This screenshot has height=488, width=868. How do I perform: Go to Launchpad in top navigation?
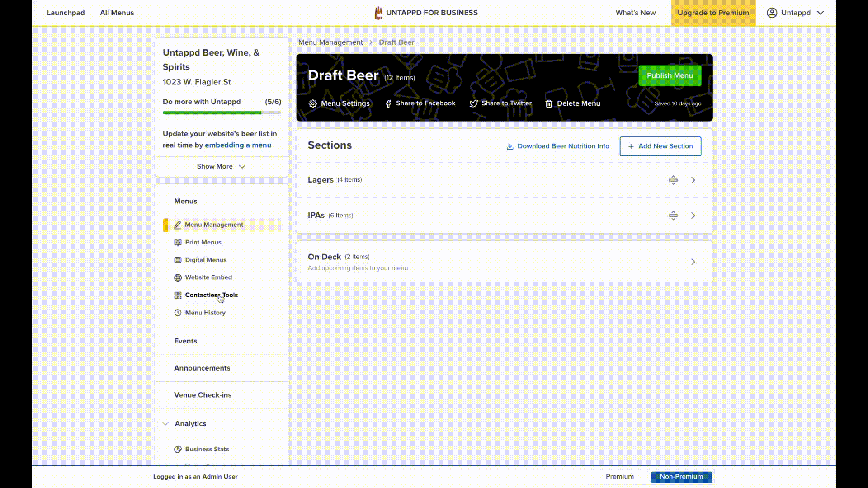click(x=66, y=13)
